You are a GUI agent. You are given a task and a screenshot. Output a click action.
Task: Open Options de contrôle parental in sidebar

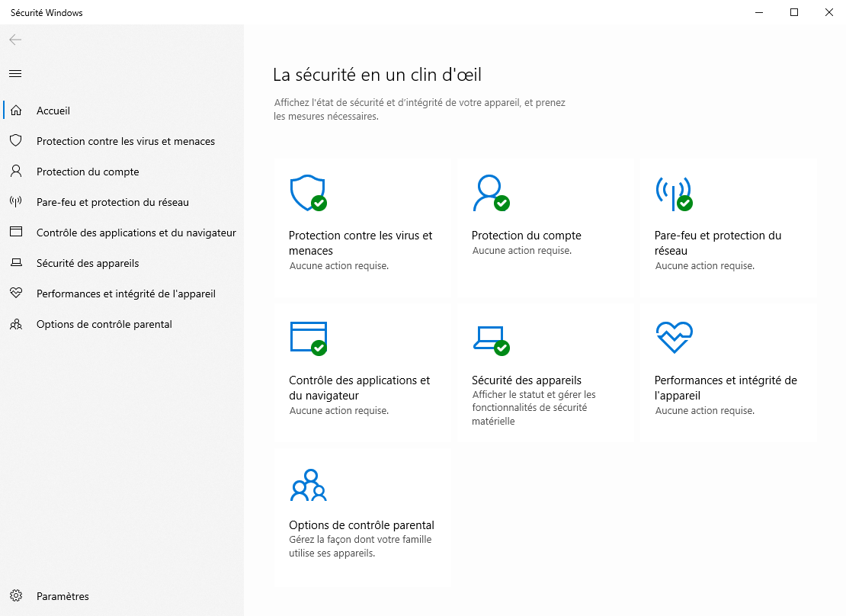click(122, 324)
